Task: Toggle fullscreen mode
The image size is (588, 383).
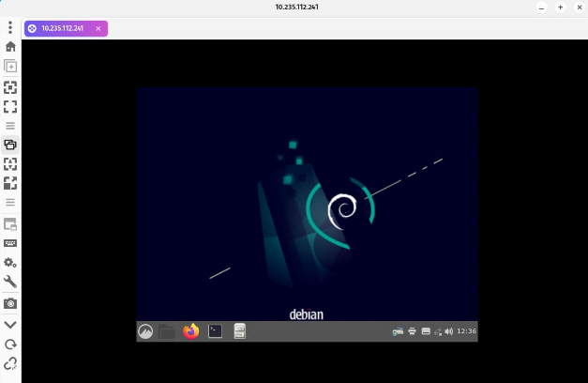Action: (x=10, y=107)
